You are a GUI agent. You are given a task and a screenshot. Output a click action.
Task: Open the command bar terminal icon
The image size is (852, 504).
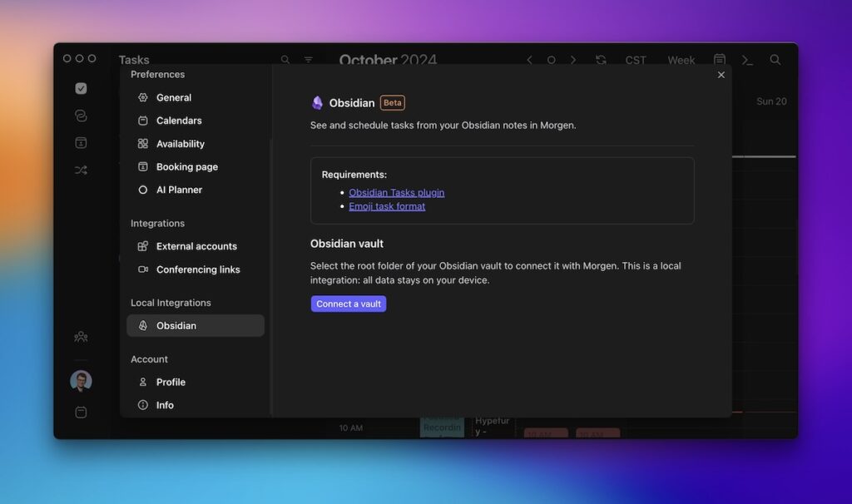(x=746, y=60)
